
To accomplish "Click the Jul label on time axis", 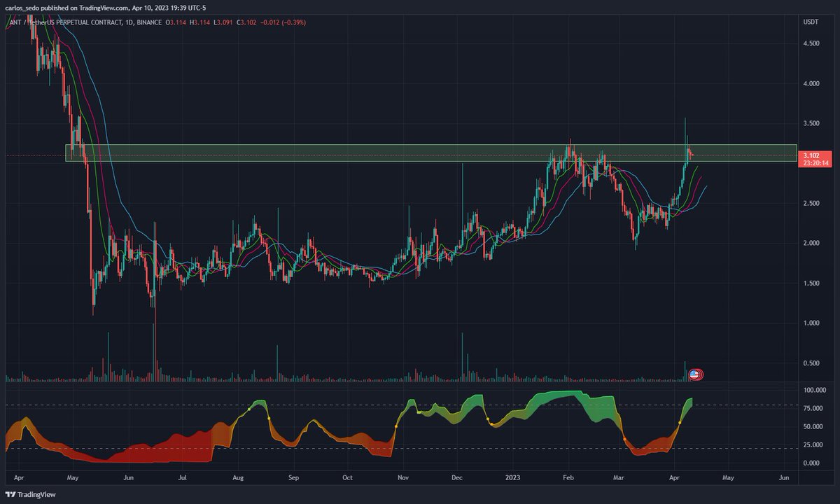I will (x=182, y=477).
